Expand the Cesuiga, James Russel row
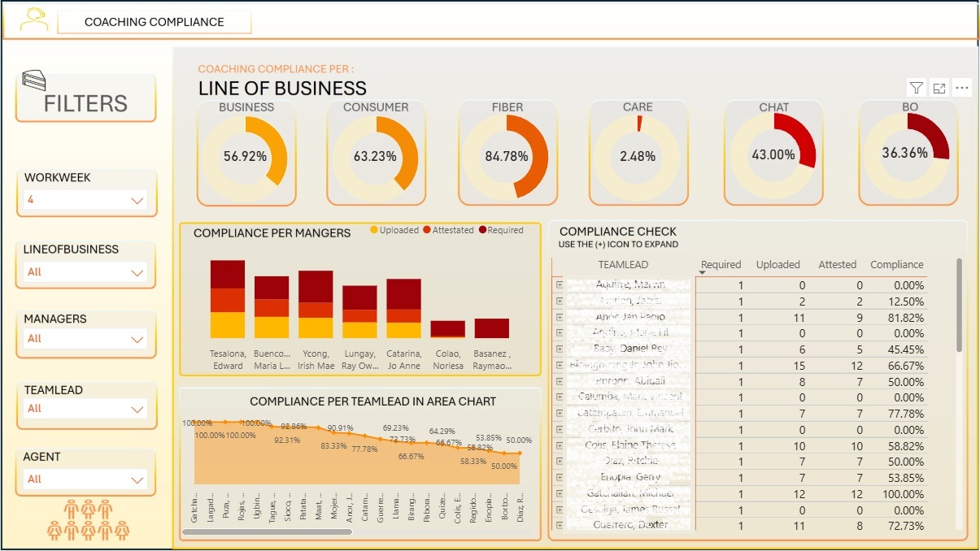Screen dimensions: 980x551 pos(560,510)
